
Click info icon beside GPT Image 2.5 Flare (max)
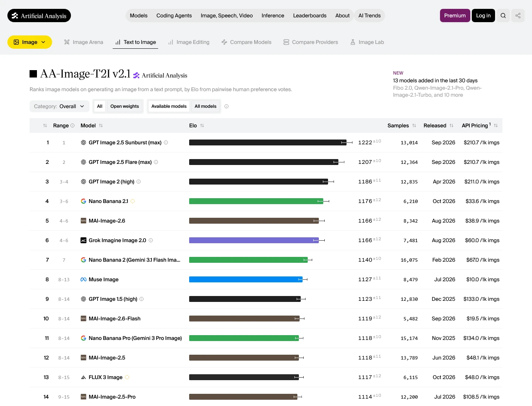156,162
